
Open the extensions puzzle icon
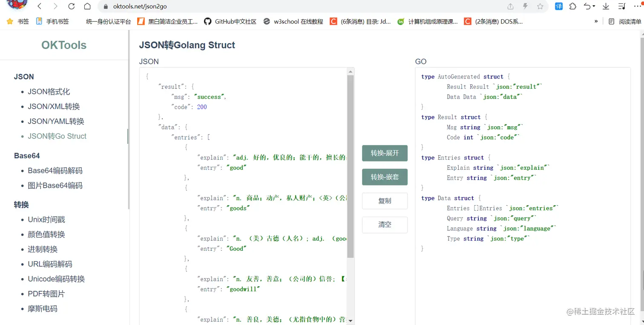pos(573,6)
